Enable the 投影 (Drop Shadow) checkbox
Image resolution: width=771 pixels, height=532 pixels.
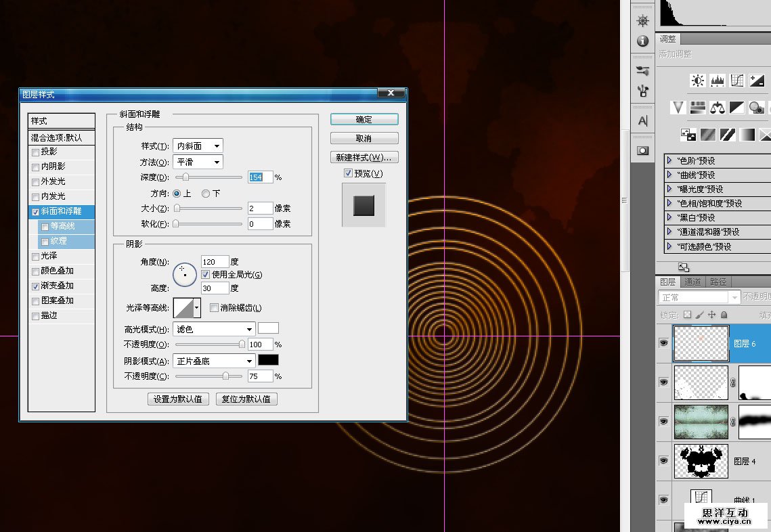tap(35, 152)
